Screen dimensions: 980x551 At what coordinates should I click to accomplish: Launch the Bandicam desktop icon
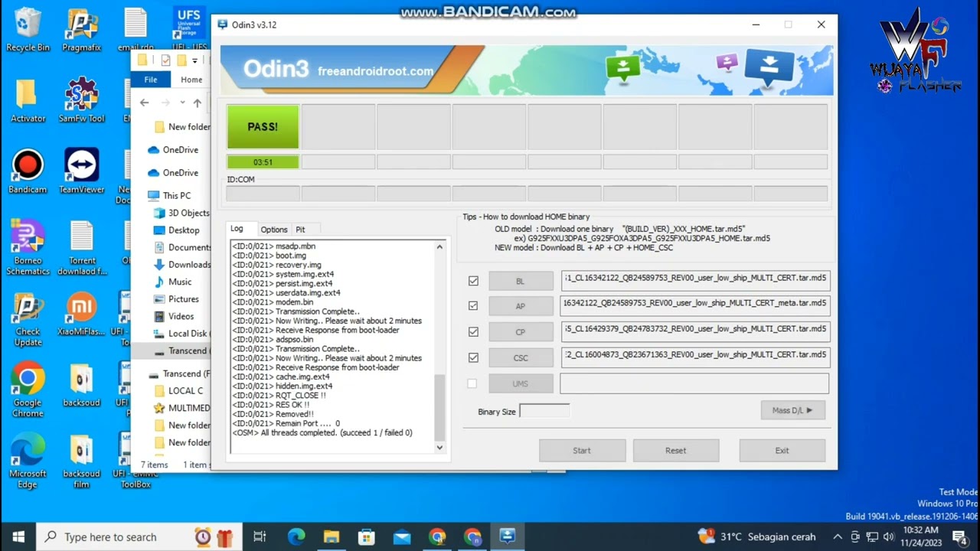[28, 171]
